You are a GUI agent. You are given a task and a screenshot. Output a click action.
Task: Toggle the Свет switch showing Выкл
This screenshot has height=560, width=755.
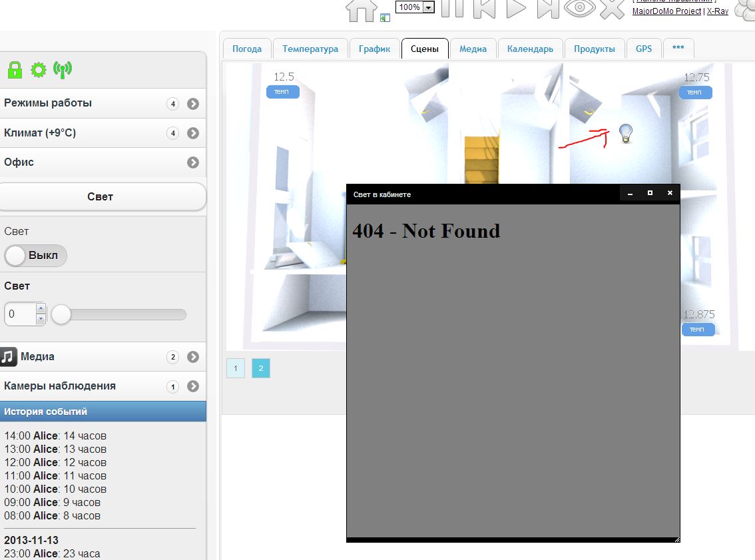tap(36, 256)
